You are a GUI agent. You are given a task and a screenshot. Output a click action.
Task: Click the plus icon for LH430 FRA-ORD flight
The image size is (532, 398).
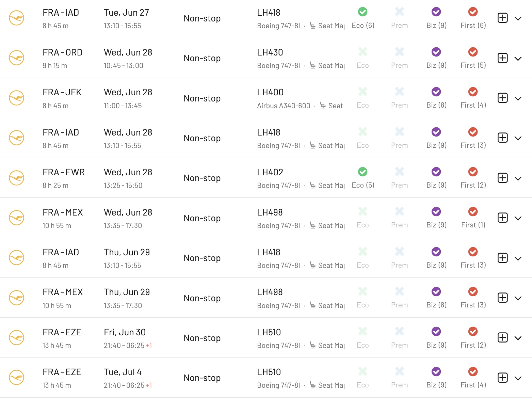[x=502, y=58]
